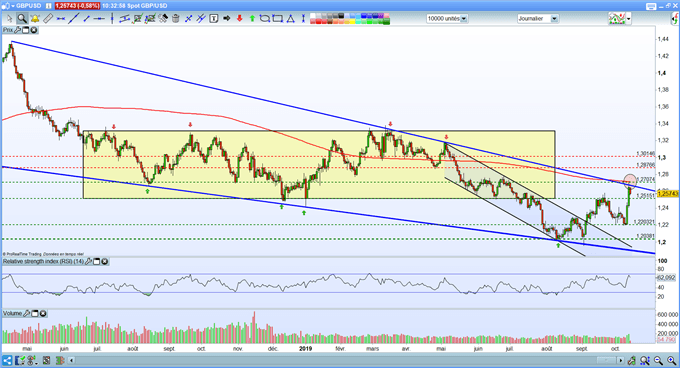Open the Journalier timeframe dropdown
Screen dimensions: 680x368
coord(554,19)
